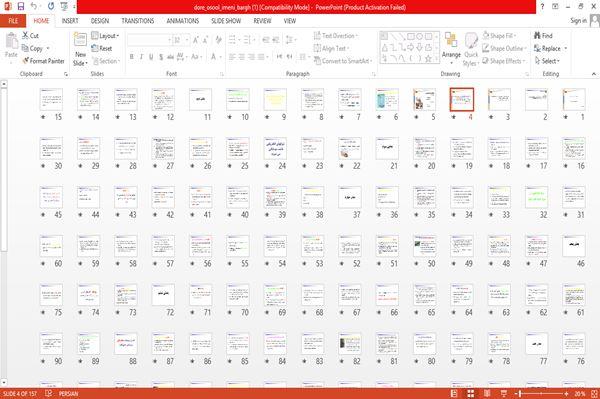This screenshot has height=399, width=600.
Task: Click the Save icon in quick access toolbar
Action: tap(21, 6)
